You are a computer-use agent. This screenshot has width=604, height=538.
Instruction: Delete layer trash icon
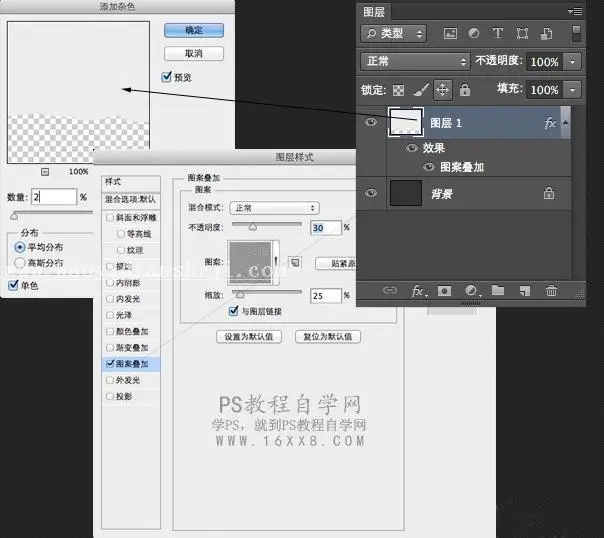[551, 291]
